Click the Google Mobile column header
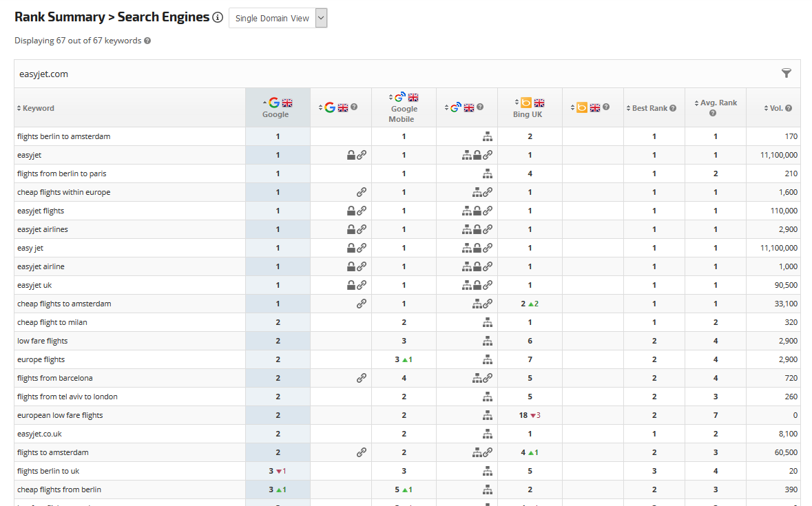Image resolution: width=812 pixels, height=506 pixels. (x=404, y=108)
